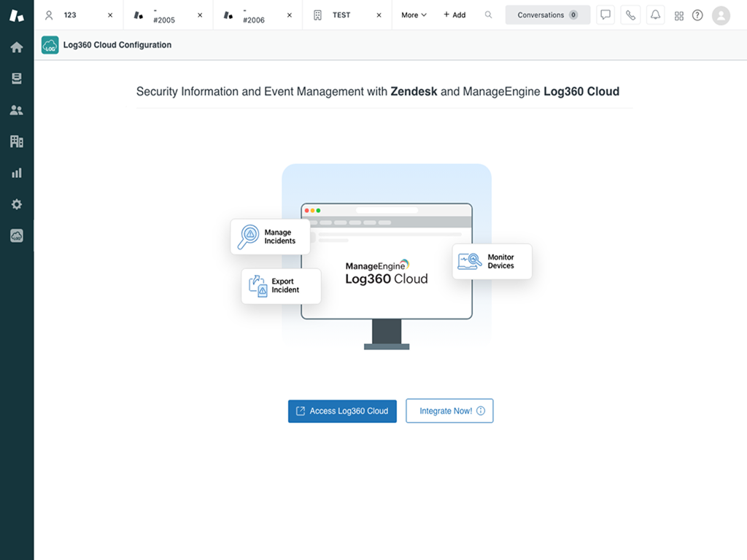The width and height of the screenshot is (747, 560).
Task: Open the Home icon in sidebar
Action: coord(16,47)
